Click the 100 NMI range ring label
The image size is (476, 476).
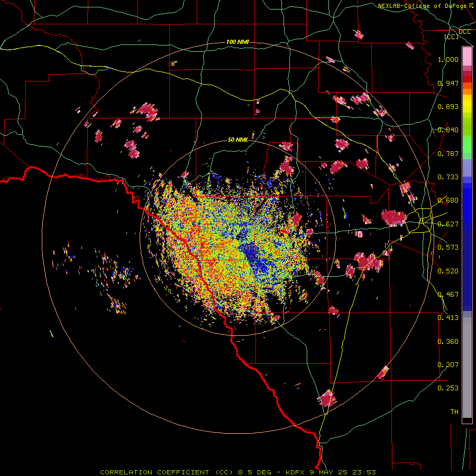[237, 42]
